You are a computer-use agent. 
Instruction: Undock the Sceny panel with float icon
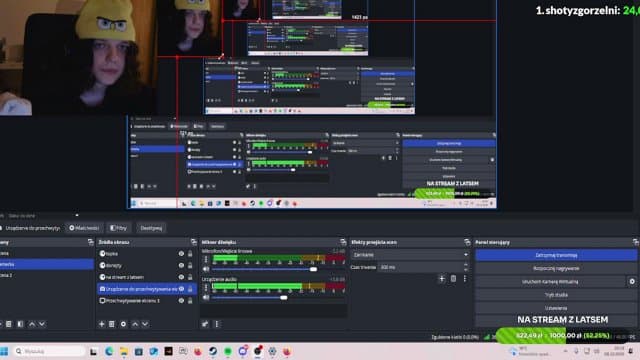tap(91, 242)
